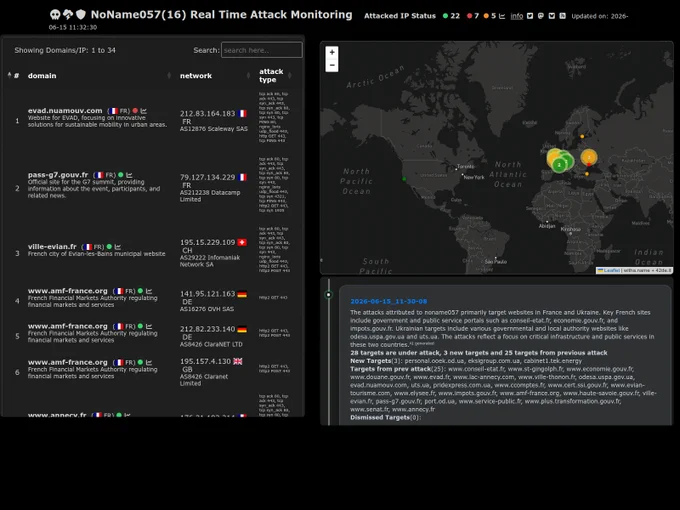Image resolution: width=680 pixels, height=510 pixels.
Task: Open chart icon in the 195.157.4.130 amf-france row
Action: [149, 362]
